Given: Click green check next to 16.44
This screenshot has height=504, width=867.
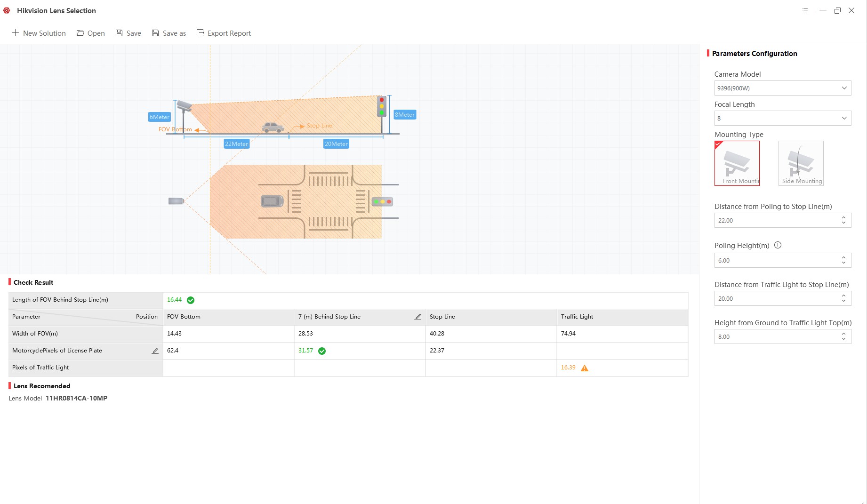Looking at the screenshot, I should (191, 300).
